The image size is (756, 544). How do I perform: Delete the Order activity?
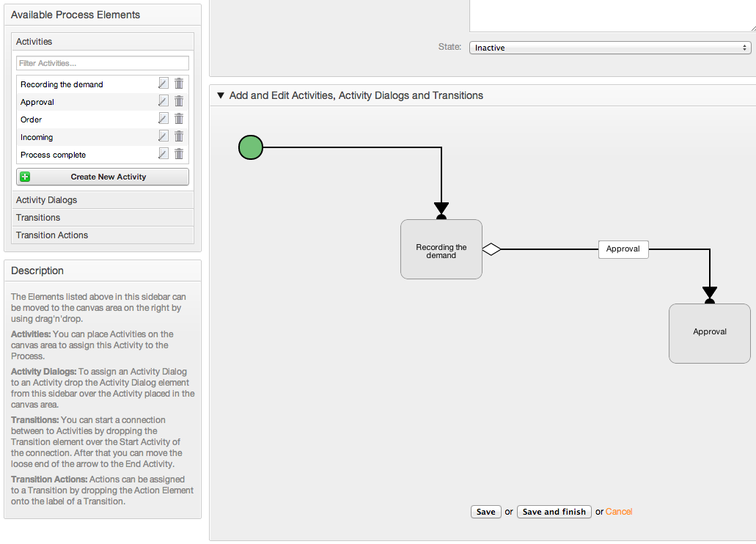tap(179, 119)
